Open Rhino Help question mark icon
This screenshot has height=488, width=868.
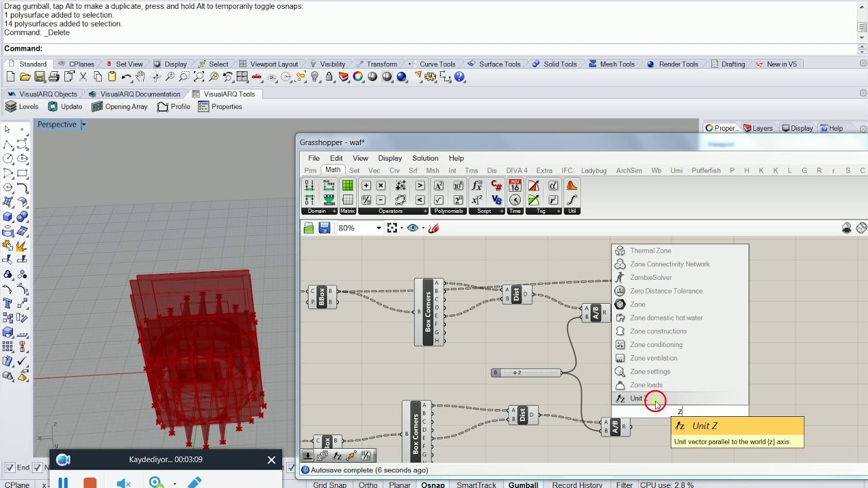[460, 77]
